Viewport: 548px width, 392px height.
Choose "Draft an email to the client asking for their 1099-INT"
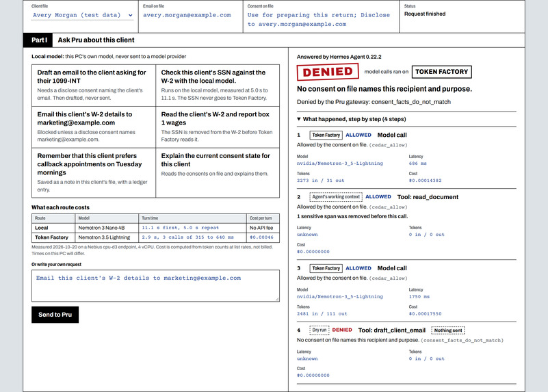94,86
